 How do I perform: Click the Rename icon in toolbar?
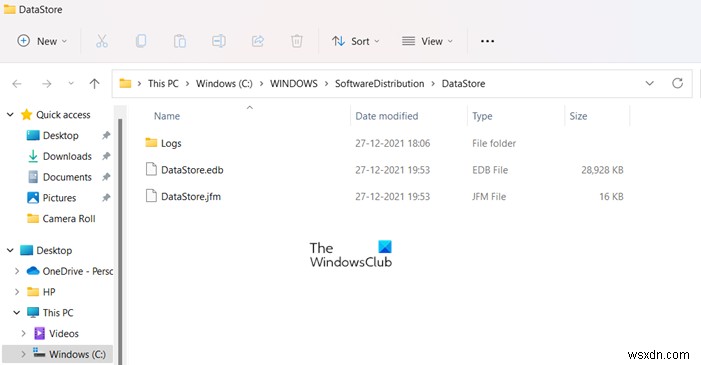(x=219, y=41)
